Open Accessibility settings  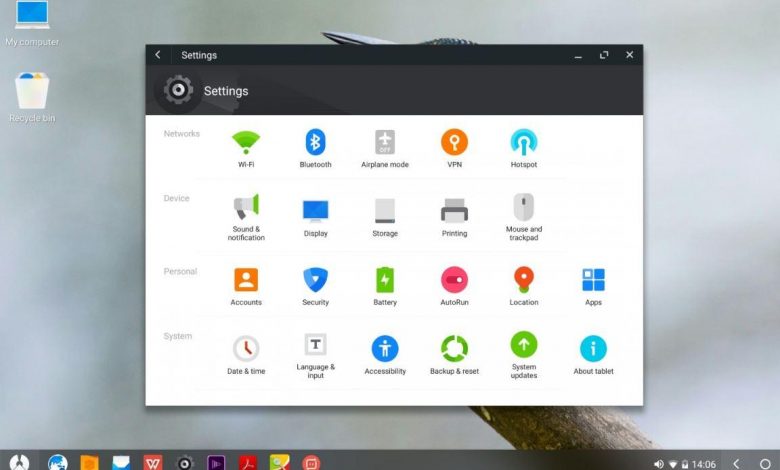[385, 355]
